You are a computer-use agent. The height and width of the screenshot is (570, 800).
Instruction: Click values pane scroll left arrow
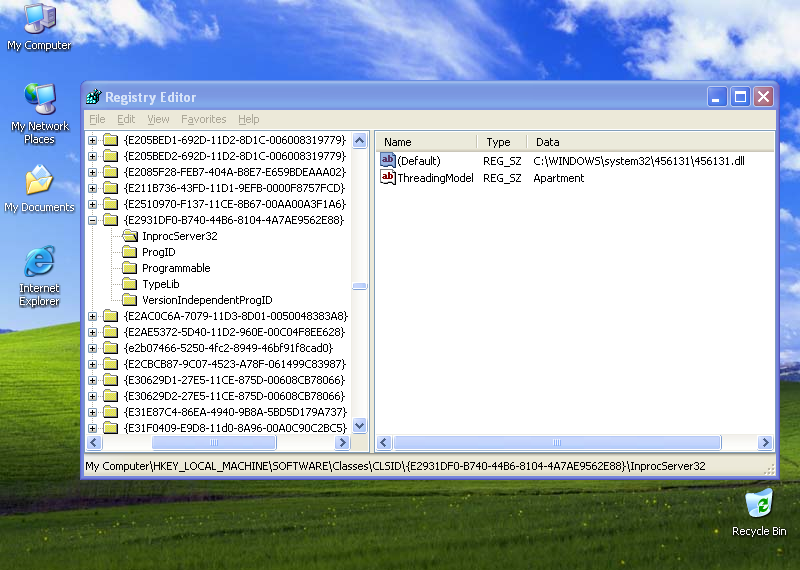pyautogui.click(x=384, y=442)
